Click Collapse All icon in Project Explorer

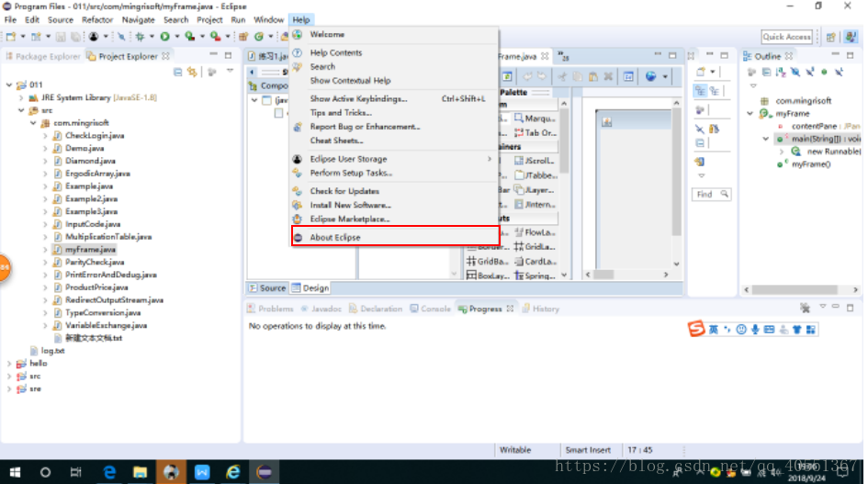[x=177, y=72]
